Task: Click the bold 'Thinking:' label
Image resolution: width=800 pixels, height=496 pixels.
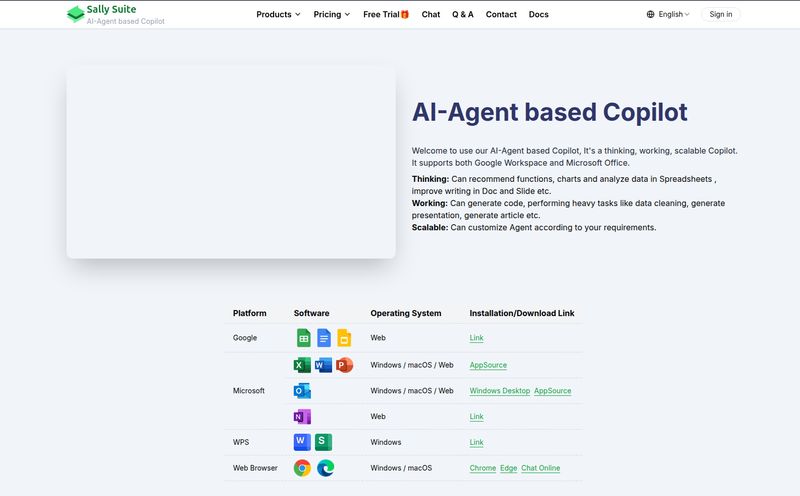Action: pyautogui.click(x=430, y=179)
